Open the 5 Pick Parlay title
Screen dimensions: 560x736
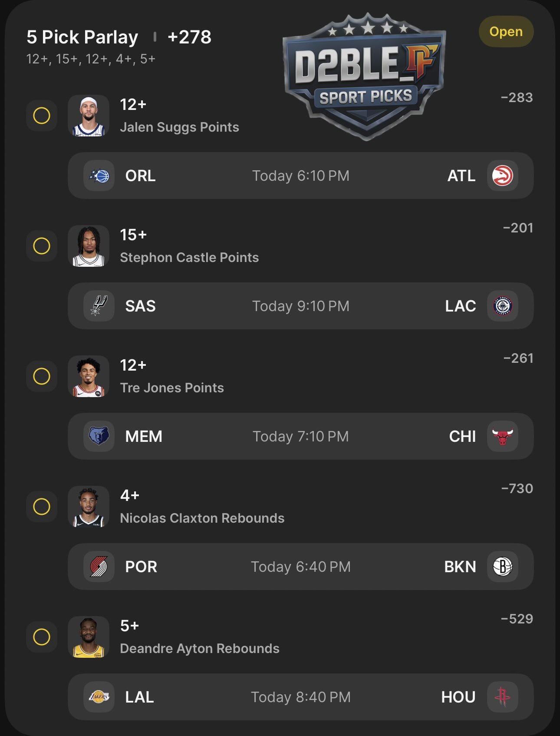(x=82, y=37)
